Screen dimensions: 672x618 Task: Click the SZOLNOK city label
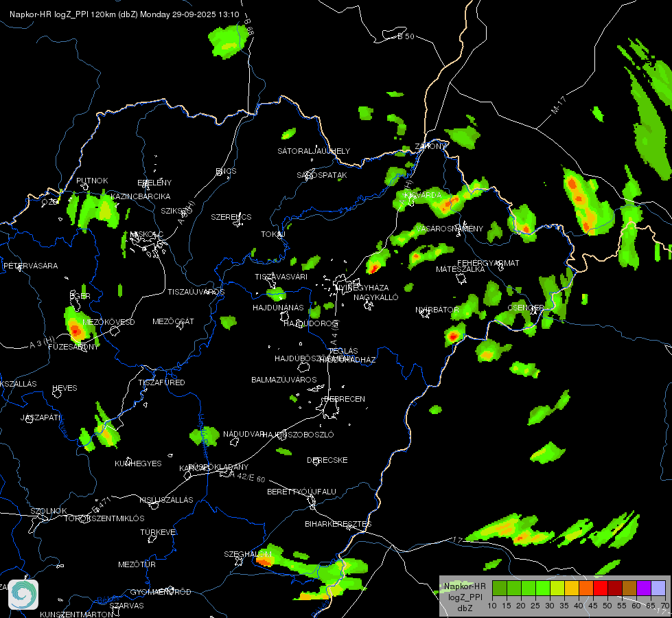pos(49,511)
